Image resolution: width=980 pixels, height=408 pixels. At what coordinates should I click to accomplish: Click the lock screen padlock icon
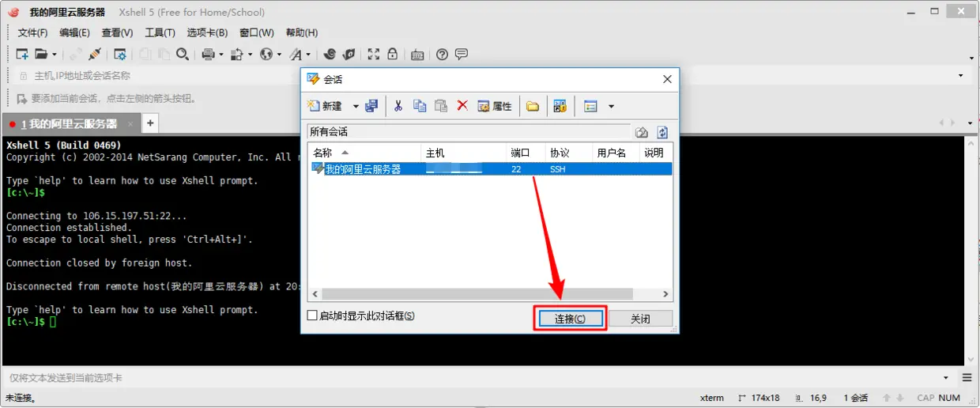point(393,55)
